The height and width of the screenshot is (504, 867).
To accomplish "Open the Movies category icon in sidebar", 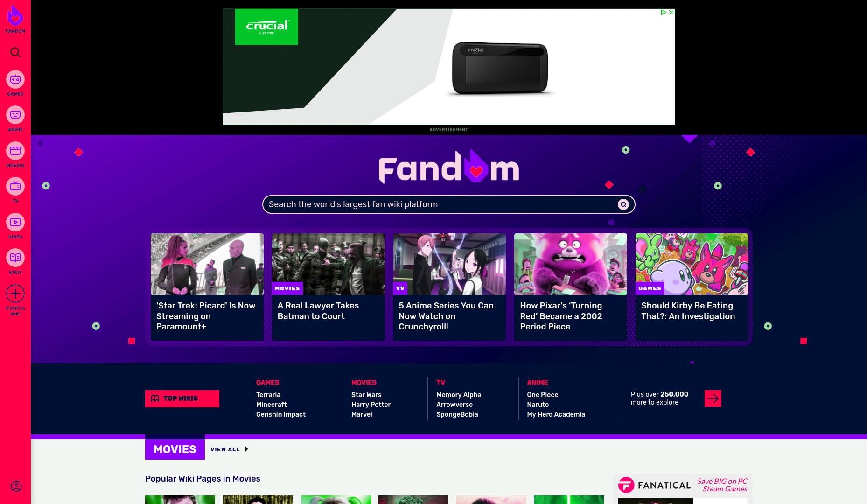I will click(x=15, y=151).
